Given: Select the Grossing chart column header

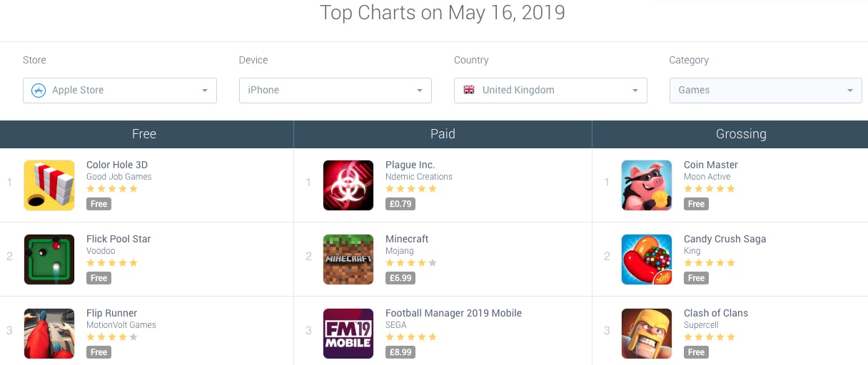Looking at the screenshot, I should [x=741, y=134].
